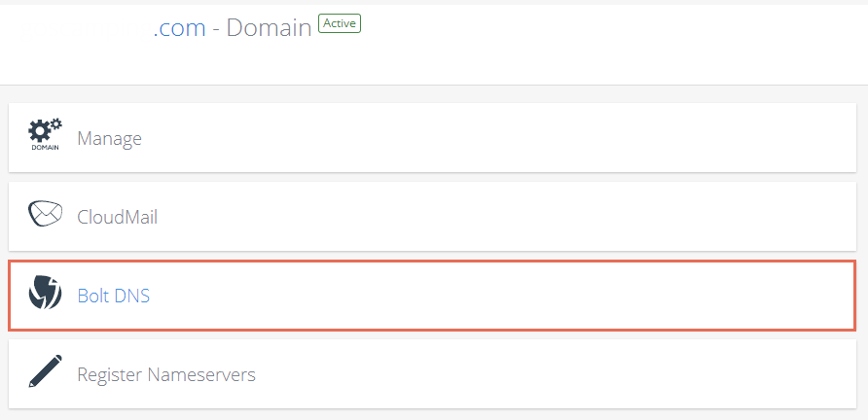Select the Manage card's empty area
Screen dimensions: 868x420
(x=498, y=137)
